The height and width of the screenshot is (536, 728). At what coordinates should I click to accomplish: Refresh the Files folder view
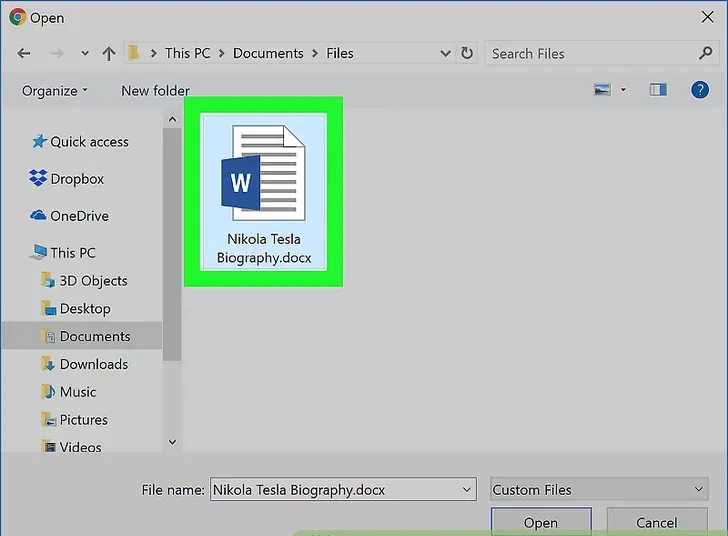[x=467, y=53]
